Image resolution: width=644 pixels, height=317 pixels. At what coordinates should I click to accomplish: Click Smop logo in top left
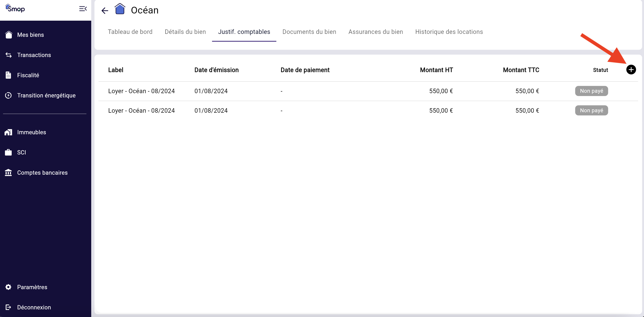tap(15, 9)
